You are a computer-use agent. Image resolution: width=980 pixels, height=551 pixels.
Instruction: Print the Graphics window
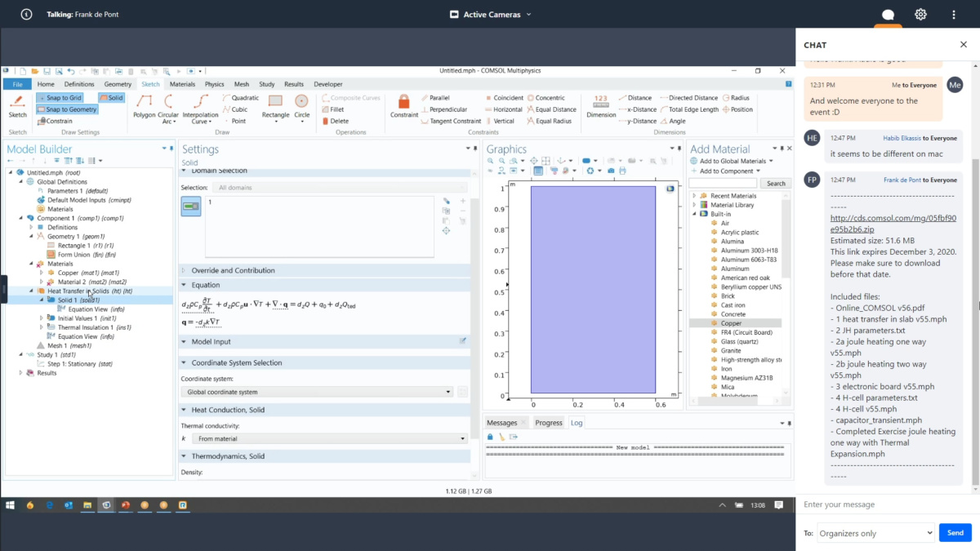tap(623, 171)
